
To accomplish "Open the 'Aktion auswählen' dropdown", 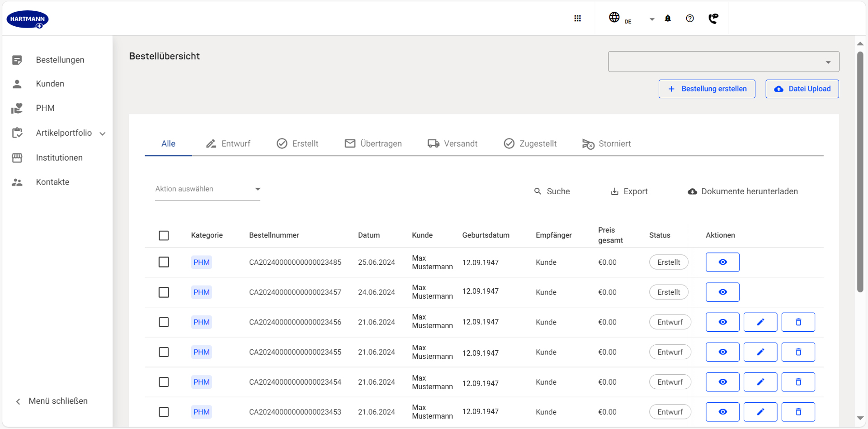I will 208,189.
